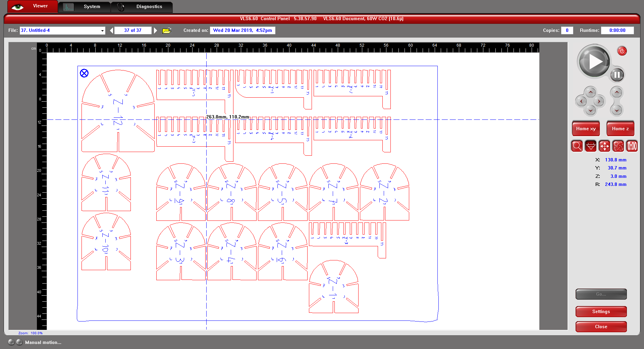Click the grayed Go... button
The image size is (644, 349).
tap(601, 294)
